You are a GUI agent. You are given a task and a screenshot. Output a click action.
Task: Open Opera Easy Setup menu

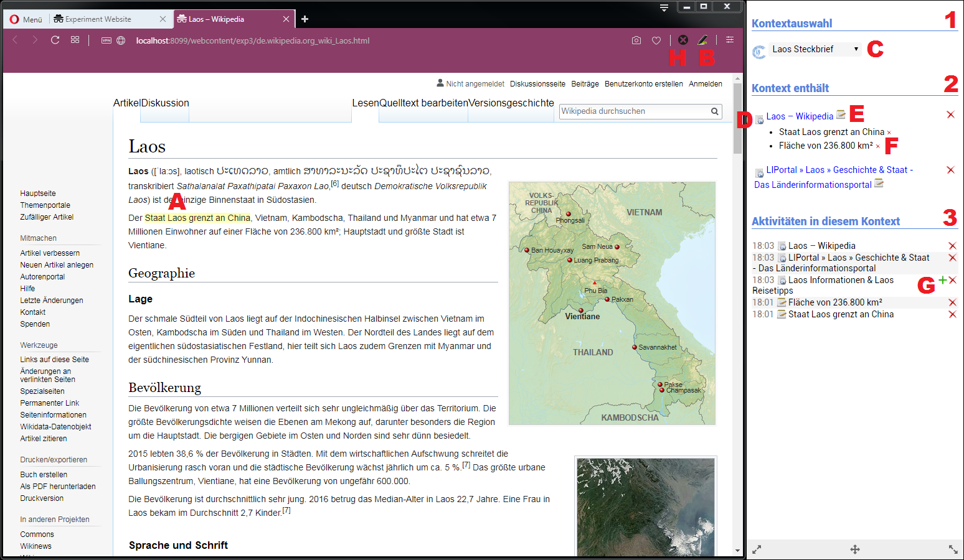(730, 40)
